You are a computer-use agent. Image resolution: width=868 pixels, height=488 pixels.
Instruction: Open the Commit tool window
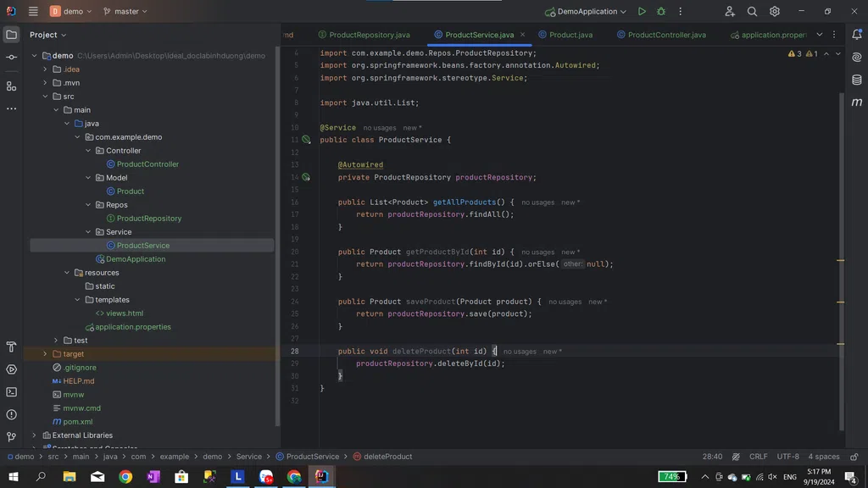click(x=11, y=57)
